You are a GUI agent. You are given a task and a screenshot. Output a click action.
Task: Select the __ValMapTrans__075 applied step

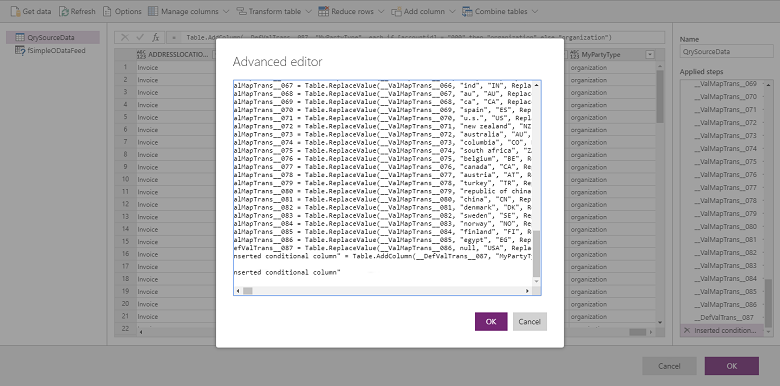coord(725,162)
